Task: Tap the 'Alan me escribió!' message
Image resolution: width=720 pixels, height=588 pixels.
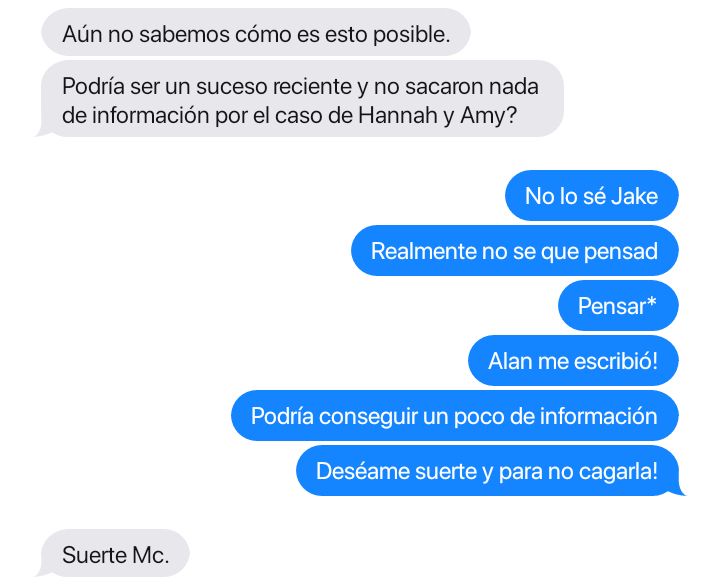Action: point(573,361)
